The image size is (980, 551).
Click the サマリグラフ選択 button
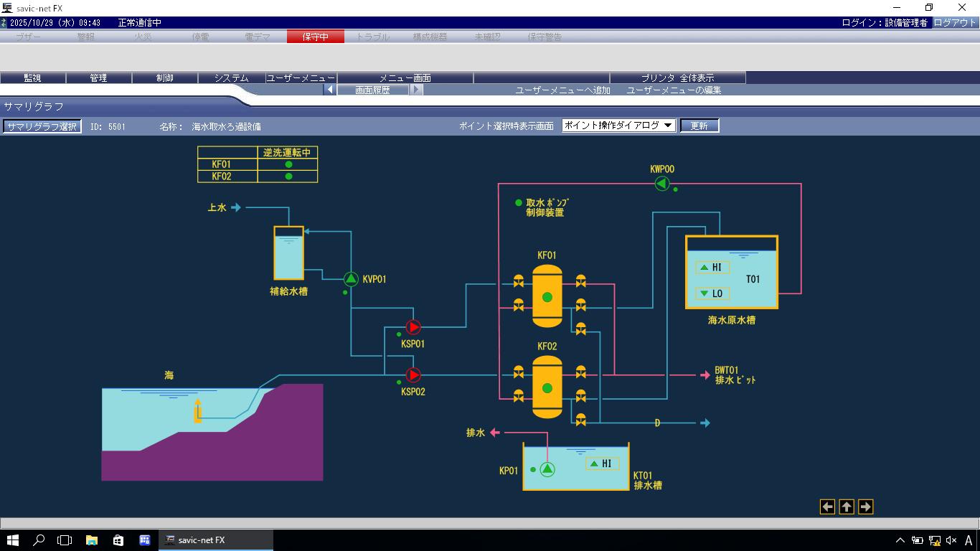42,126
